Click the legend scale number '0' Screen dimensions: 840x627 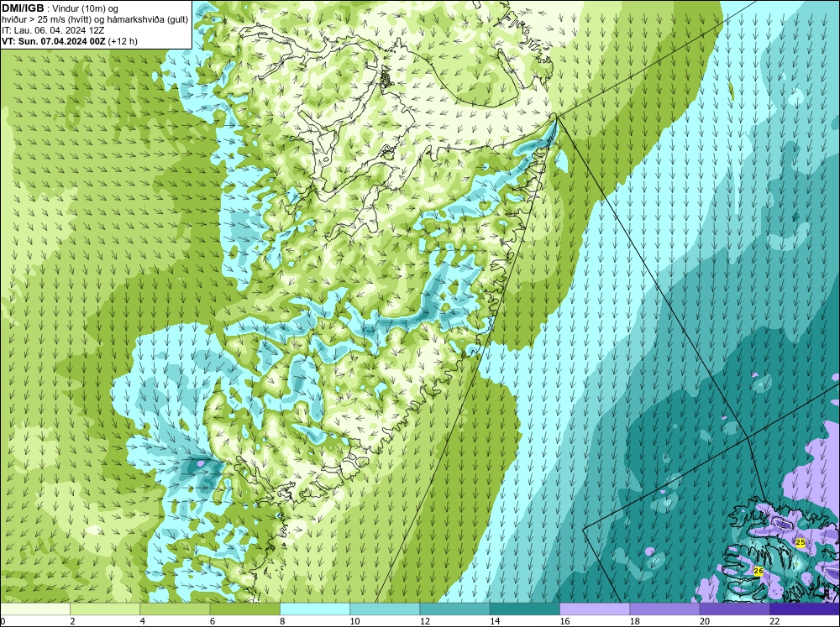(x=3, y=621)
